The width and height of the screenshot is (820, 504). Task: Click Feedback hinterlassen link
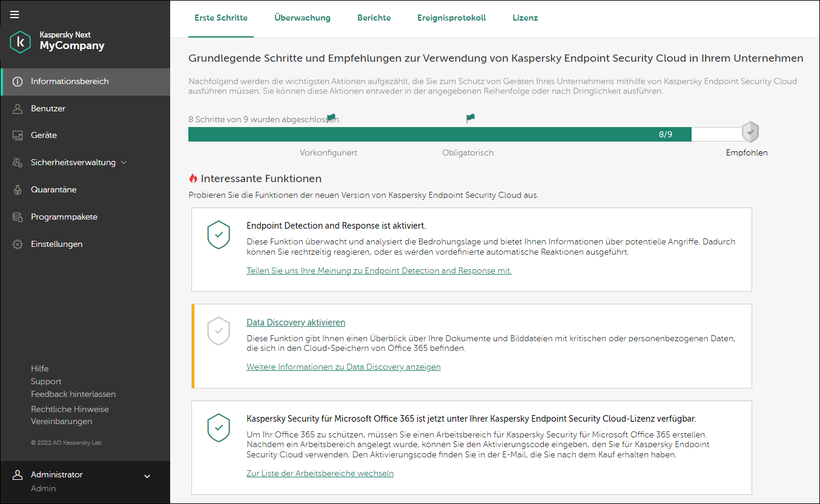tap(73, 394)
